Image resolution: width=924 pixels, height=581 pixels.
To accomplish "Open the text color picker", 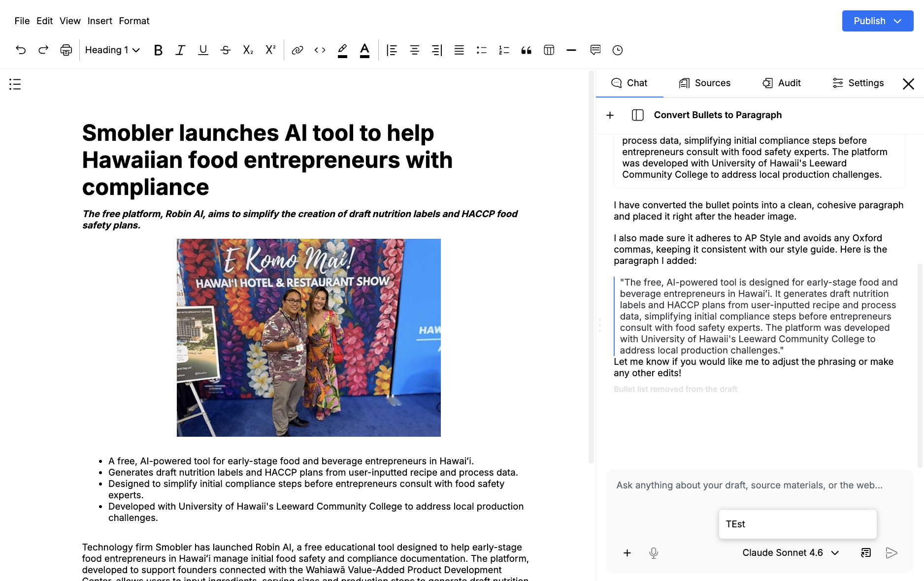I will coord(364,50).
